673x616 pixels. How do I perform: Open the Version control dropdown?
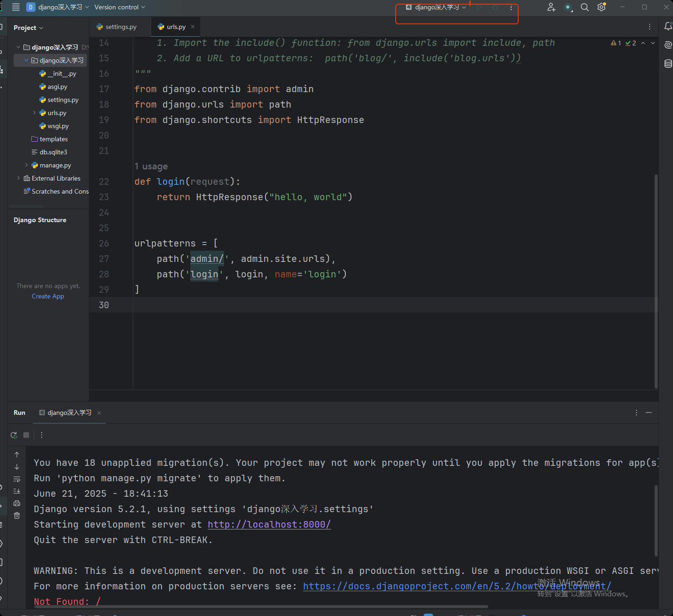(x=119, y=7)
